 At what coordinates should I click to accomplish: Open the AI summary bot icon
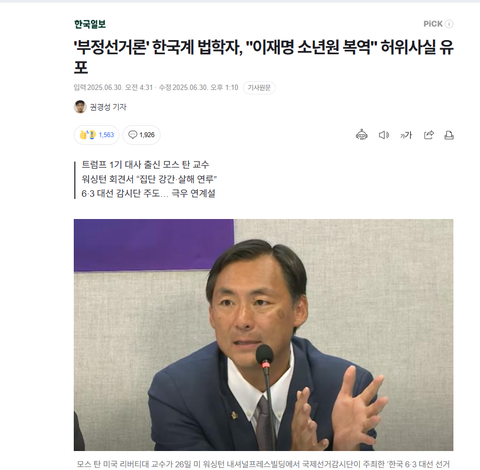(x=362, y=135)
